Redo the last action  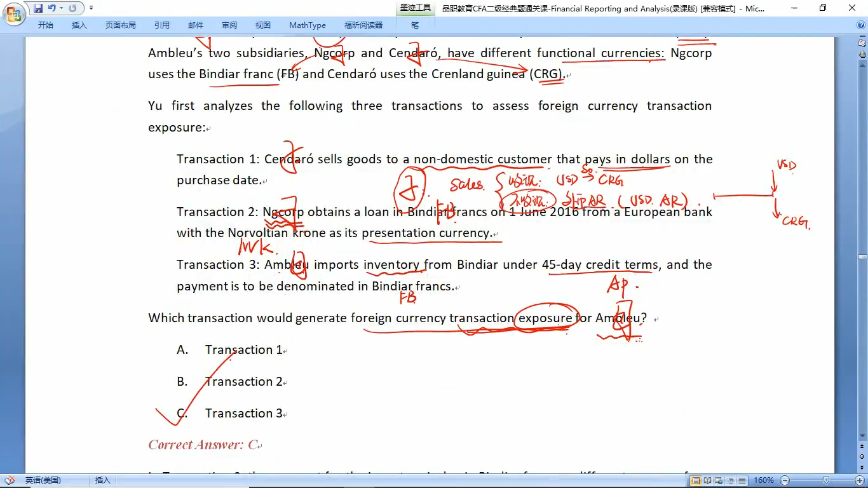tap(72, 8)
